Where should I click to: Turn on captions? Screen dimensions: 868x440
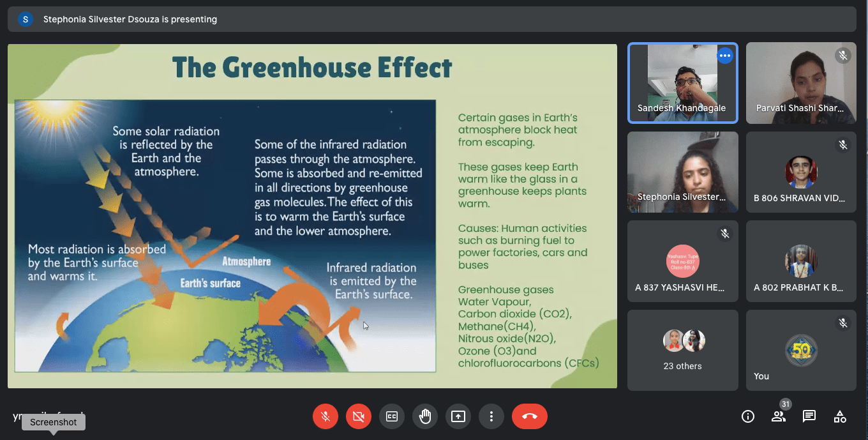[x=392, y=416]
